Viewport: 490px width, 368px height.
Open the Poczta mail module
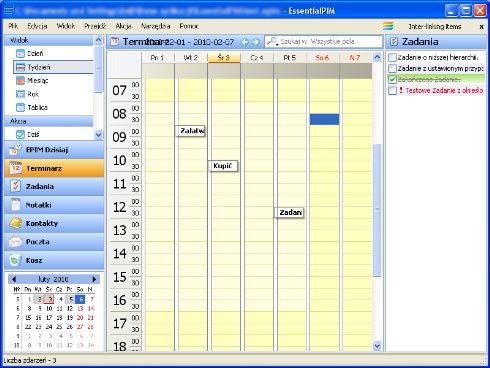tap(54, 242)
